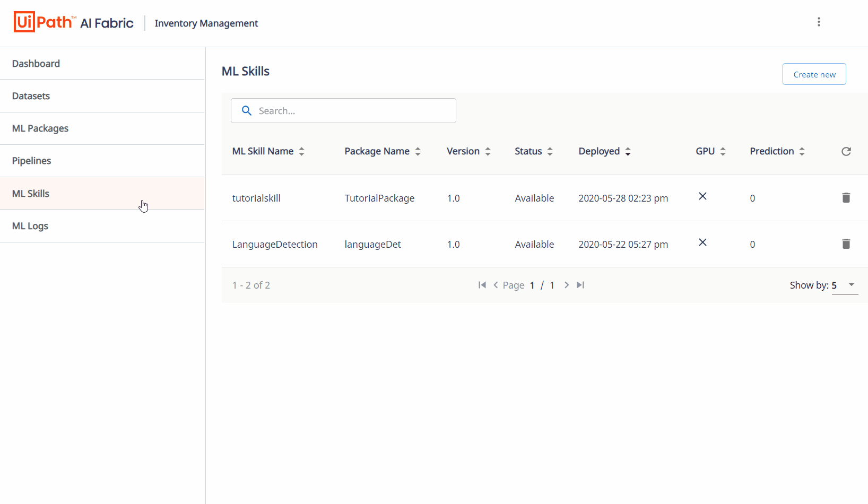Viewport: 868px width, 504px height.
Task: Delete the tutorialskill using its trash icon
Action: point(846,197)
